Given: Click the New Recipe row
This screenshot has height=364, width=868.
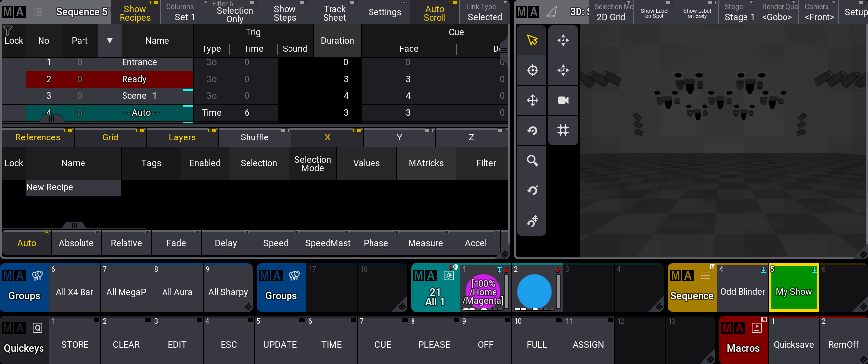Looking at the screenshot, I should pyautogui.click(x=73, y=187).
